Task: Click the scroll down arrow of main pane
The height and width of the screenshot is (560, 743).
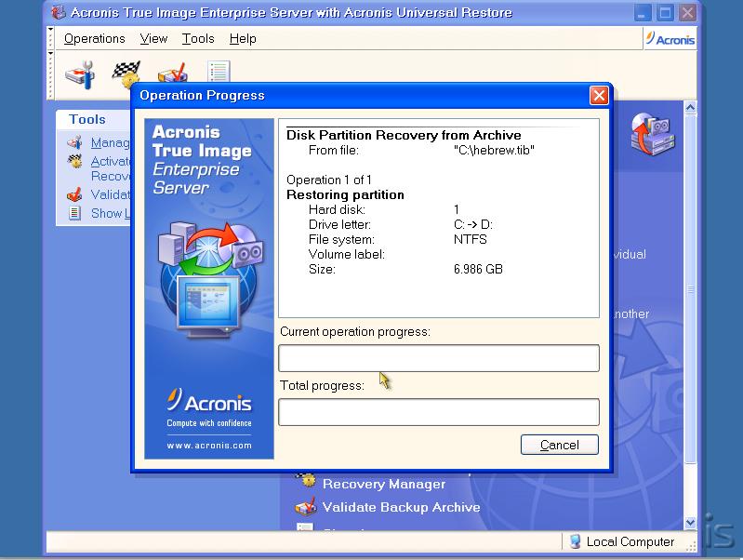Action: [x=690, y=523]
